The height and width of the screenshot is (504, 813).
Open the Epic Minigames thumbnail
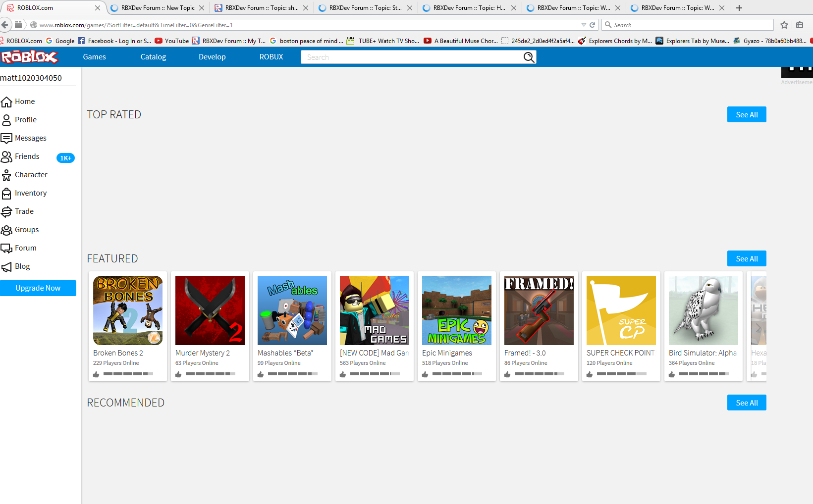(457, 310)
